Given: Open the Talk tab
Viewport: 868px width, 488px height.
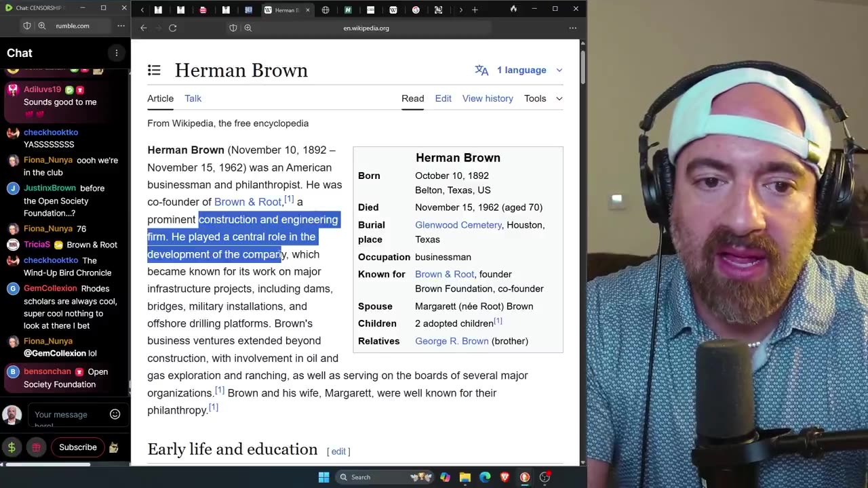Looking at the screenshot, I should [x=193, y=98].
